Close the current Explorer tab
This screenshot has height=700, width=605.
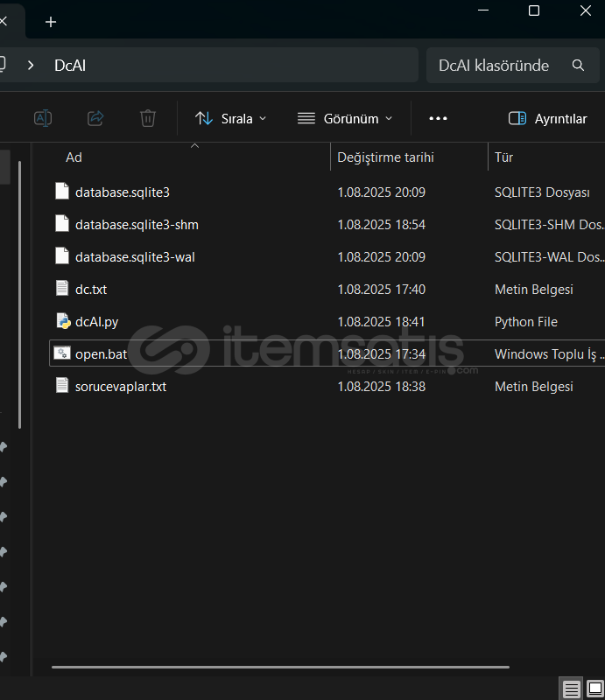pos(4,21)
